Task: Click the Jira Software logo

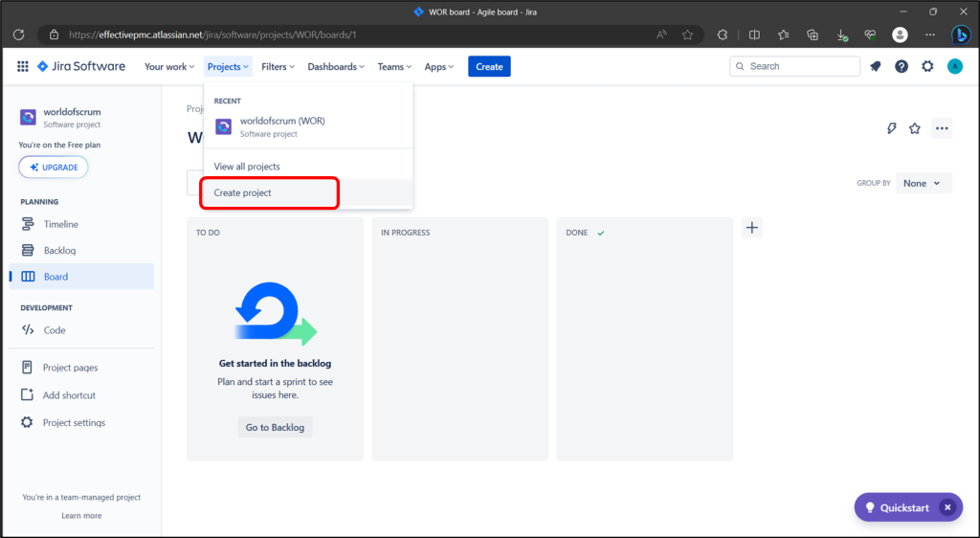Action: (81, 66)
